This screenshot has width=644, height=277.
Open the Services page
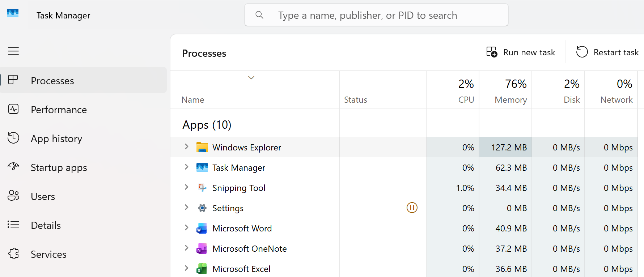(83, 254)
